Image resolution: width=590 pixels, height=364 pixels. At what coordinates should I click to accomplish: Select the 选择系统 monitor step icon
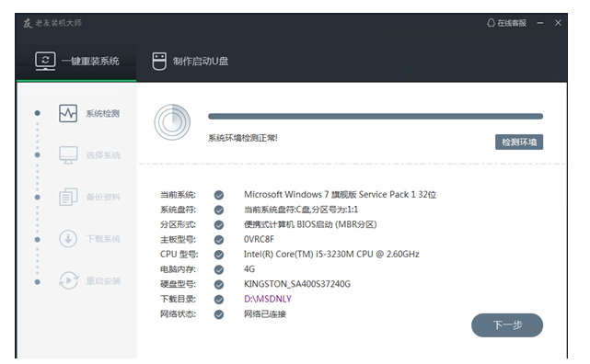(68, 154)
